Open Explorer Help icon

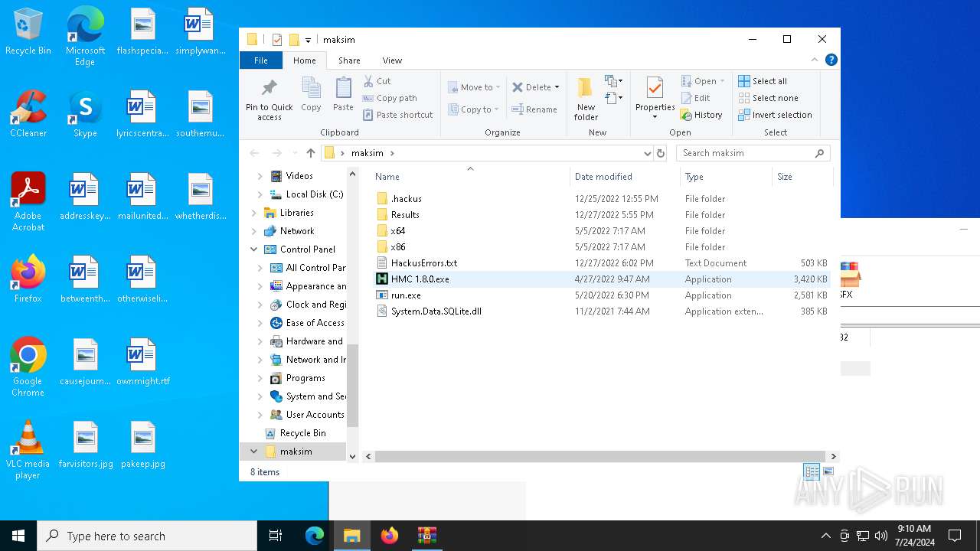pyautogui.click(x=831, y=60)
